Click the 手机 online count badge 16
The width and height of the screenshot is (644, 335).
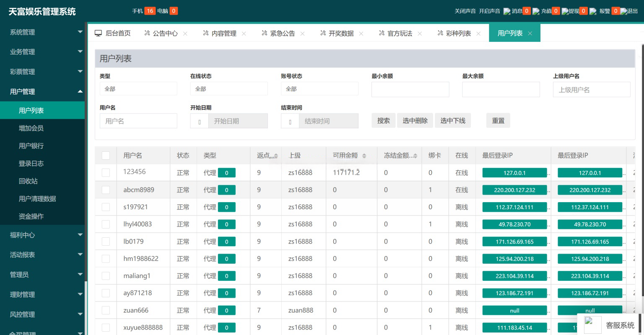click(x=150, y=11)
